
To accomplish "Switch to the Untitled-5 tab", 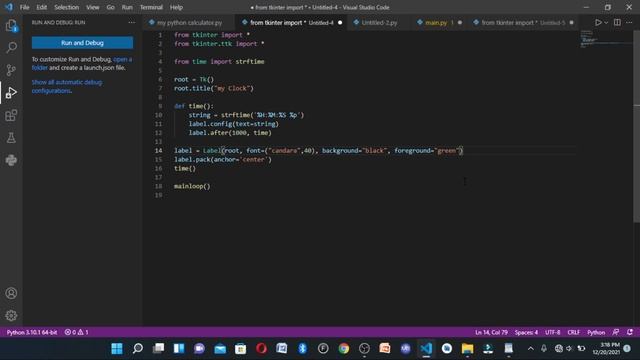I will point(523,22).
